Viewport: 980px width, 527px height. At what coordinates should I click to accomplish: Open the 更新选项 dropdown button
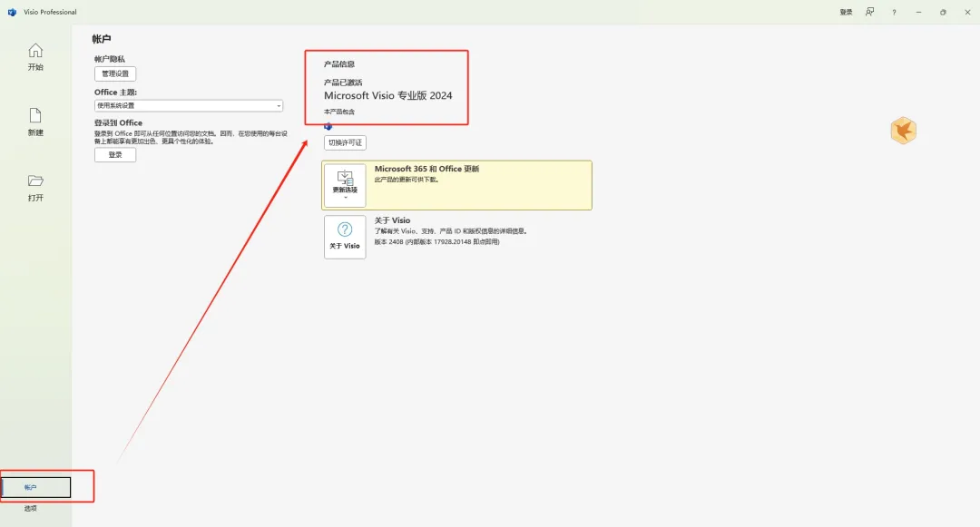click(x=345, y=185)
